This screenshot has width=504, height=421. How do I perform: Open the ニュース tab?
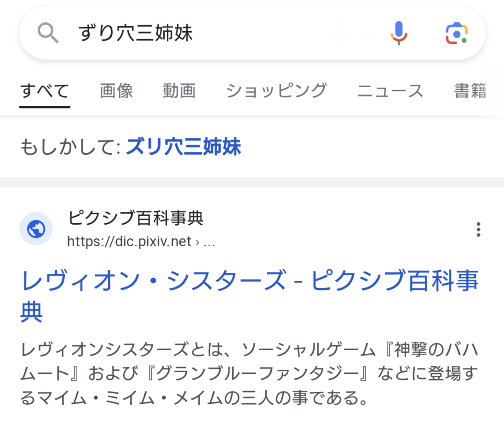click(x=390, y=91)
